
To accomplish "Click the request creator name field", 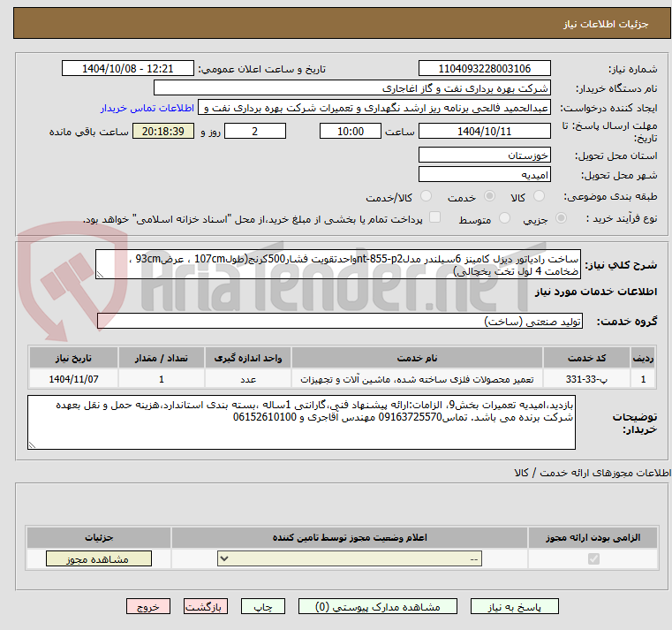I will coord(374,108).
